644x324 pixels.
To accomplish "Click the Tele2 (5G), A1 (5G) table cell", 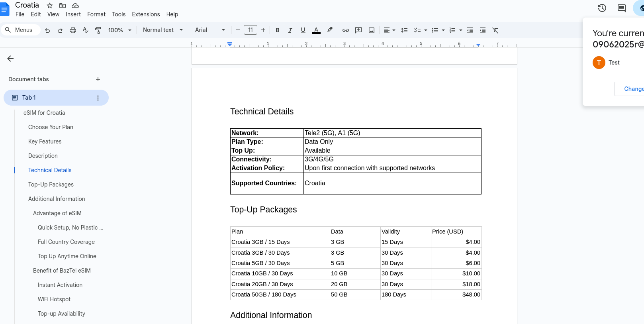I will point(392,133).
